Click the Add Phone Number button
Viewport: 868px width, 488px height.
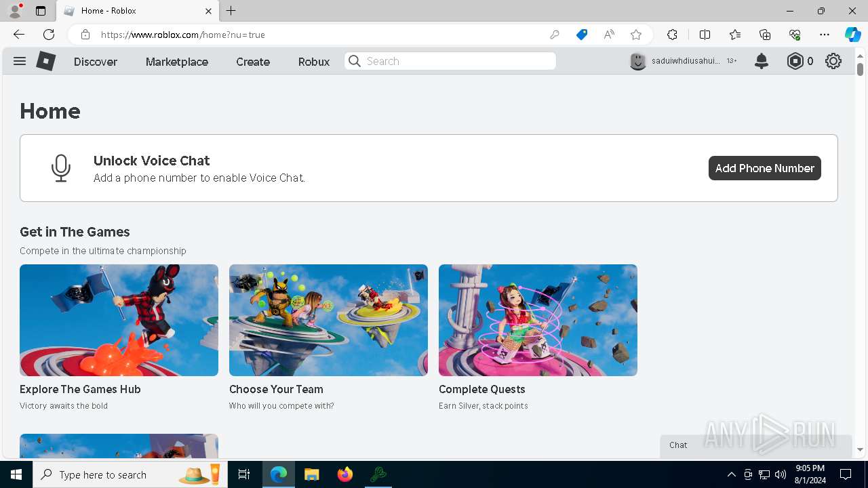765,168
